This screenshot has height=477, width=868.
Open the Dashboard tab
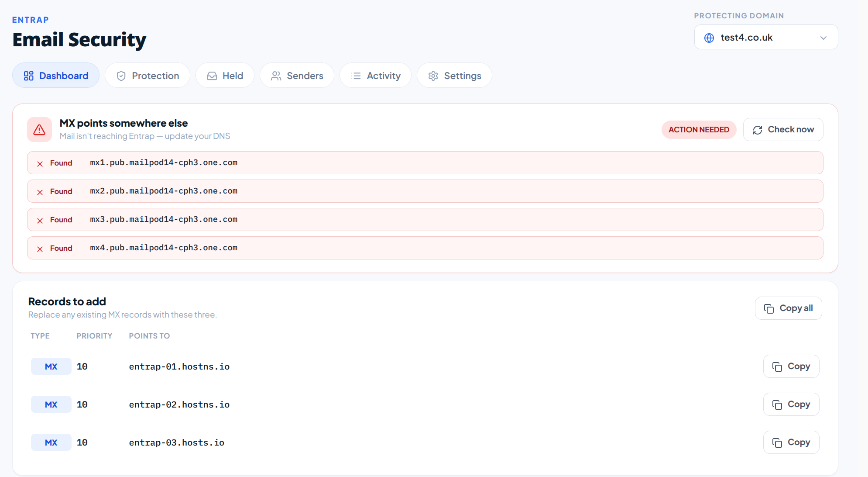click(x=56, y=76)
